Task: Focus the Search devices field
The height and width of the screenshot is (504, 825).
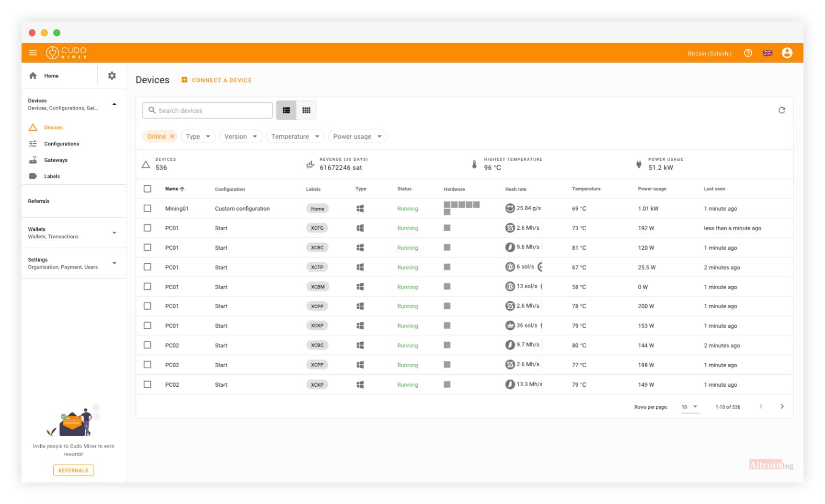Action: click(x=207, y=111)
